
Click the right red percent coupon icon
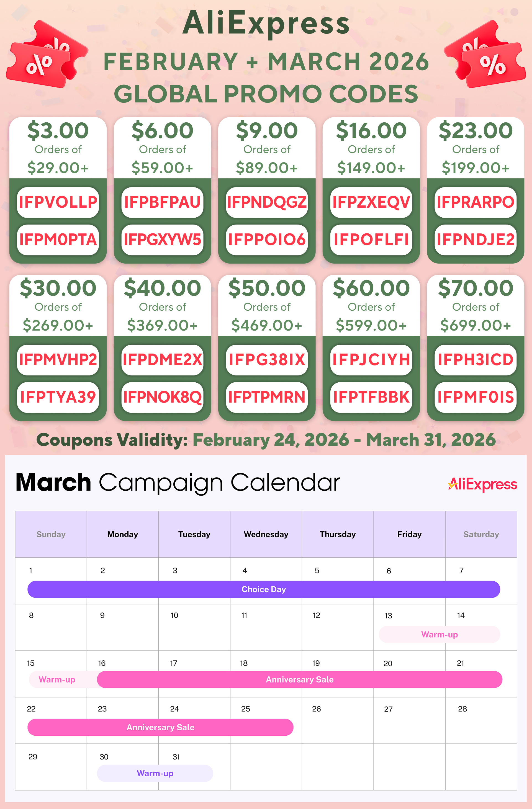485,55
